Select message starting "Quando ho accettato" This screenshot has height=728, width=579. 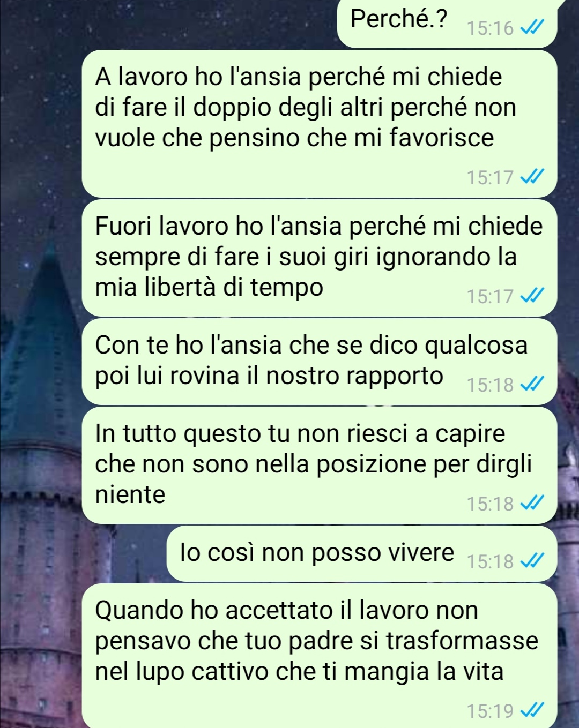click(x=320, y=656)
